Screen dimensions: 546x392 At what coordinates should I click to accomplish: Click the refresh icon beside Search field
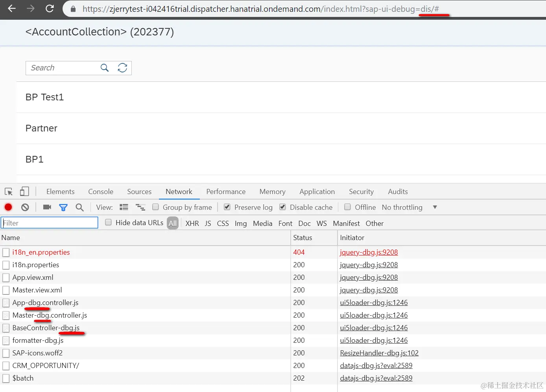click(x=122, y=68)
